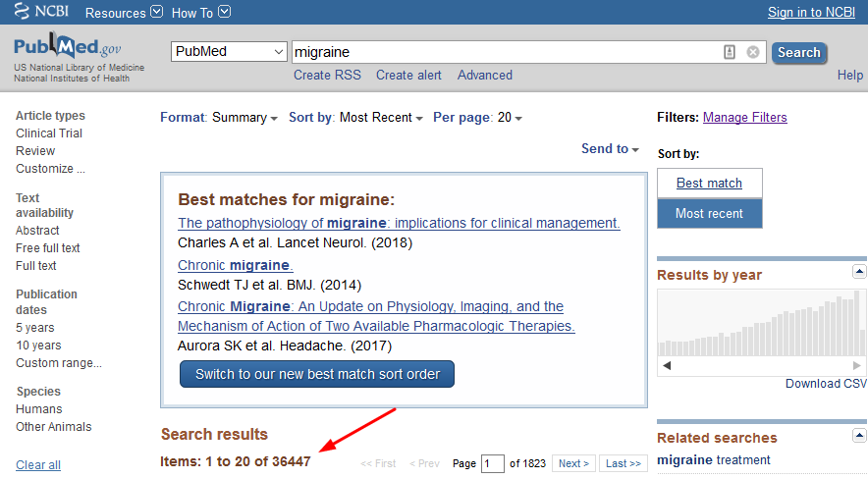Image resolution: width=868 pixels, height=479 pixels.
Task: Select the Best match sort tab
Action: coord(710,184)
